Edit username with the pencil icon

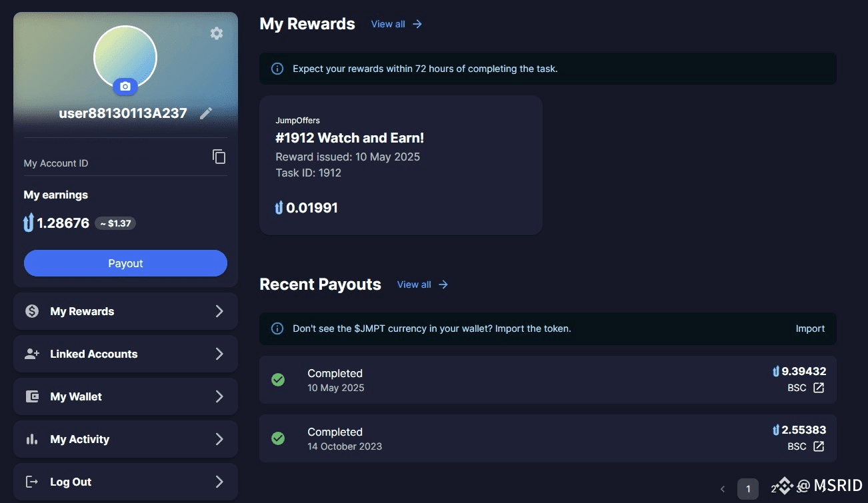click(206, 113)
